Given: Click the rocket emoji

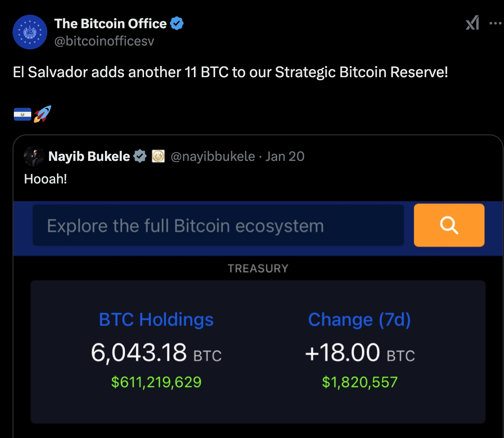Looking at the screenshot, I should coord(43,114).
